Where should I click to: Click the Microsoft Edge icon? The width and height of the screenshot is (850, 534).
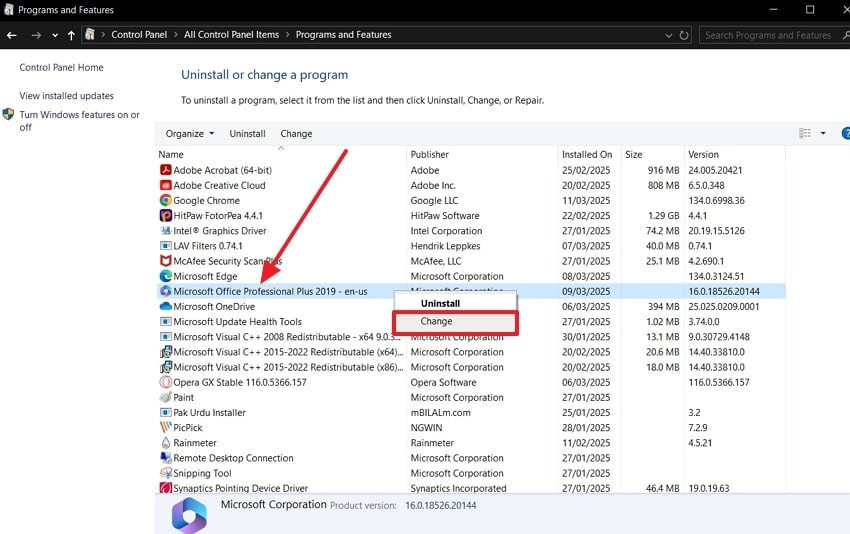[x=166, y=276]
